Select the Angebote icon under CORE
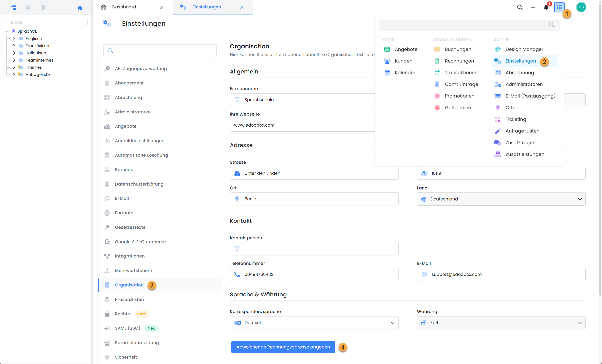The width and height of the screenshot is (602, 364). [387, 49]
